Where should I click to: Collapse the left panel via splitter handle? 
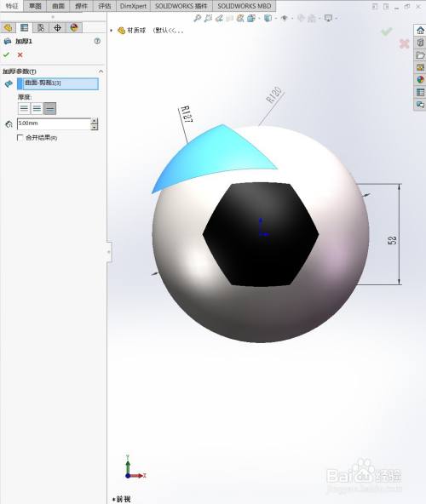tap(109, 252)
